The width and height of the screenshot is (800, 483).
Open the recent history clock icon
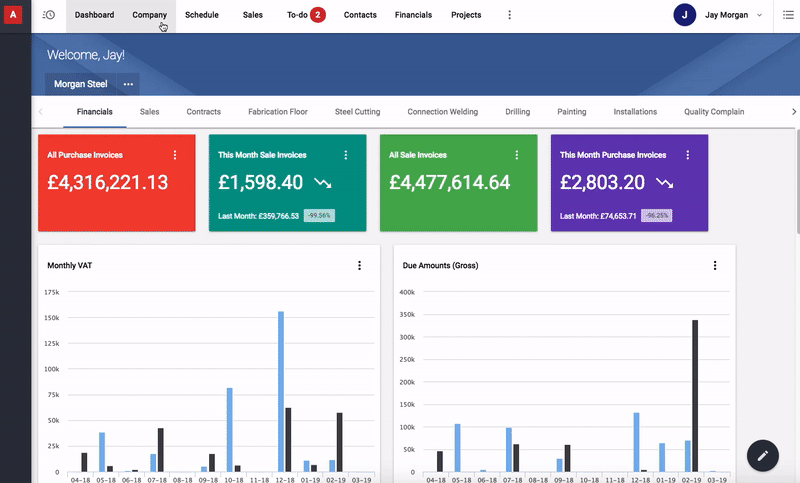(48, 15)
